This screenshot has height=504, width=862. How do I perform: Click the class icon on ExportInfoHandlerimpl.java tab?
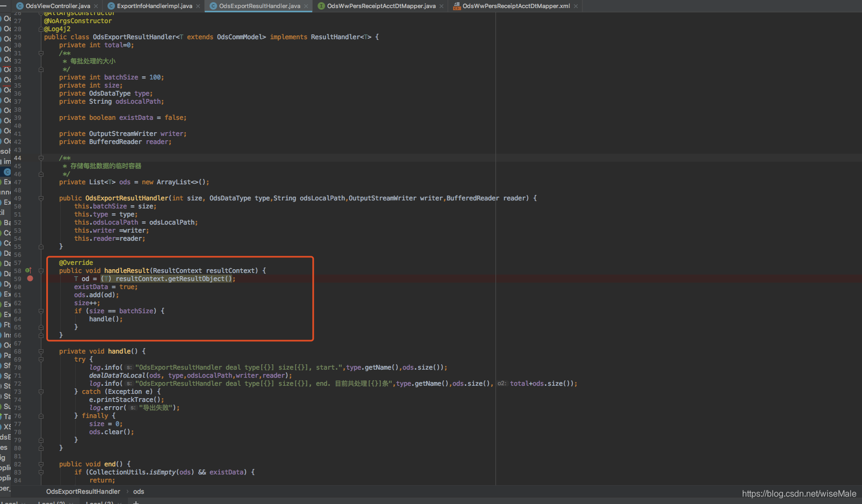[x=111, y=6]
